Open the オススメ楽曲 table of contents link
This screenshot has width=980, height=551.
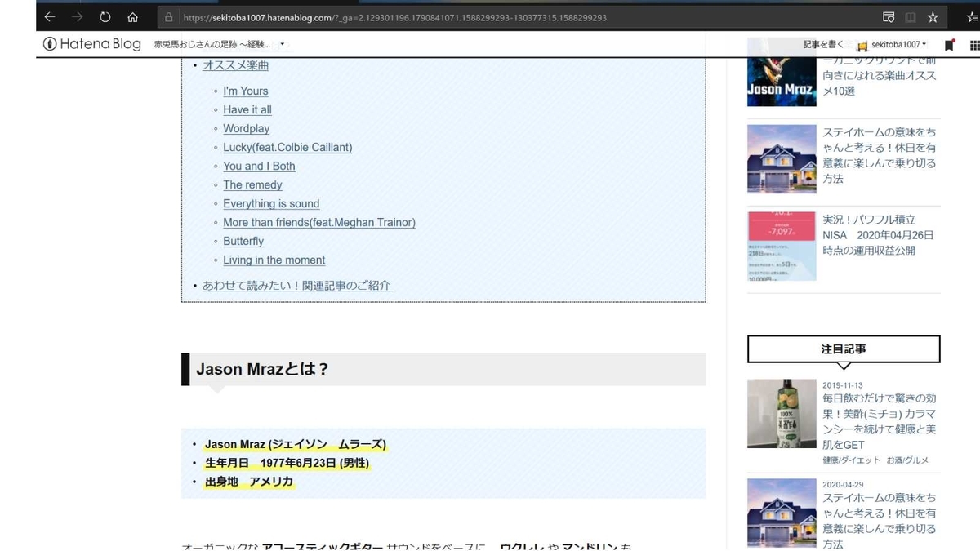(x=235, y=65)
